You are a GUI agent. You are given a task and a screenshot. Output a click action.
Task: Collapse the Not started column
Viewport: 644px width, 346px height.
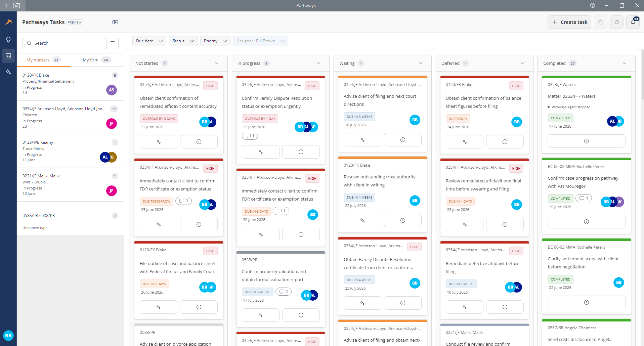[217, 63]
